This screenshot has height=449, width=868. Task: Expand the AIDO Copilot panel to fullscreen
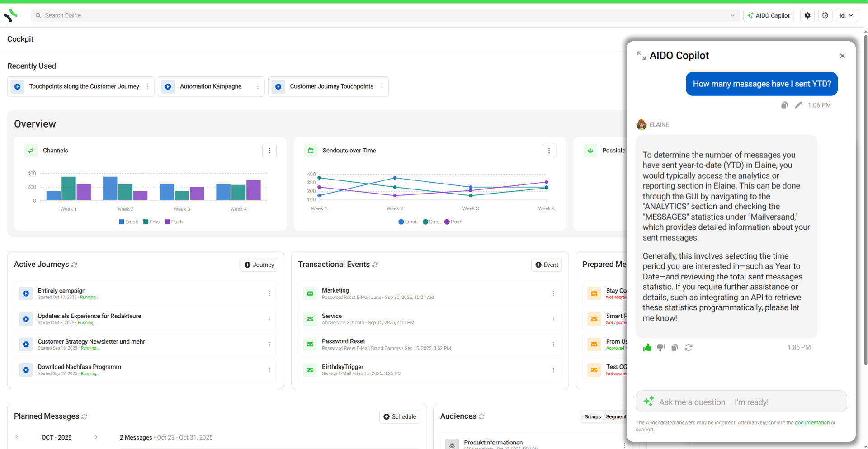coord(641,56)
